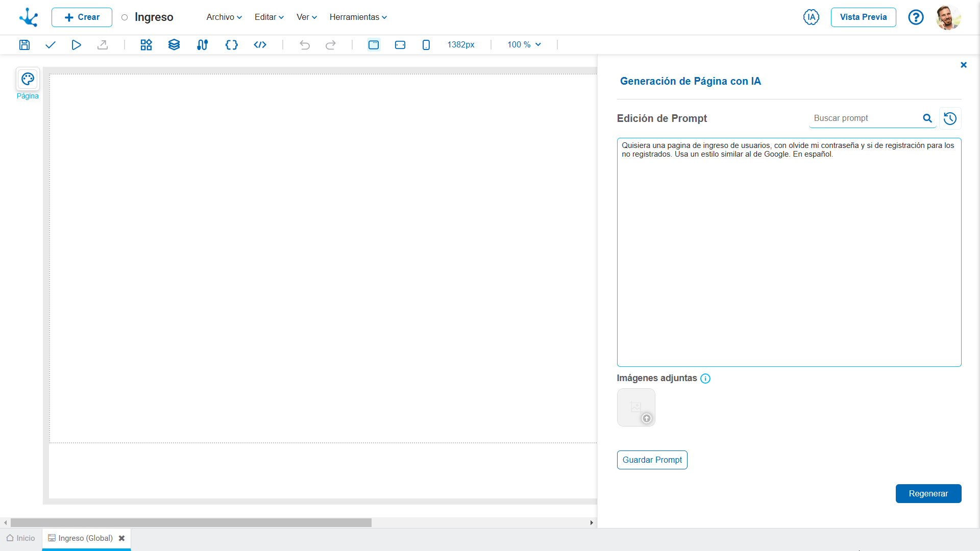The image size is (980, 551).
Task: Click the styles brushes icon
Action: point(203,45)
